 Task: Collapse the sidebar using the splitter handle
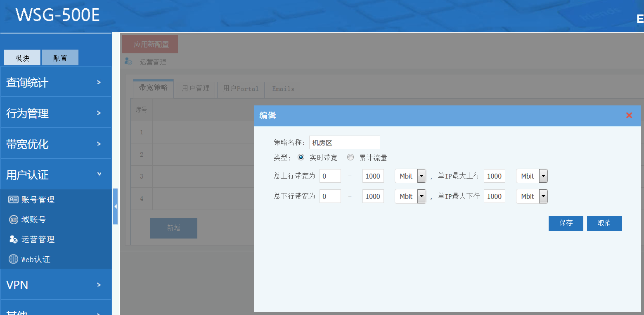(x=115, y=206)
